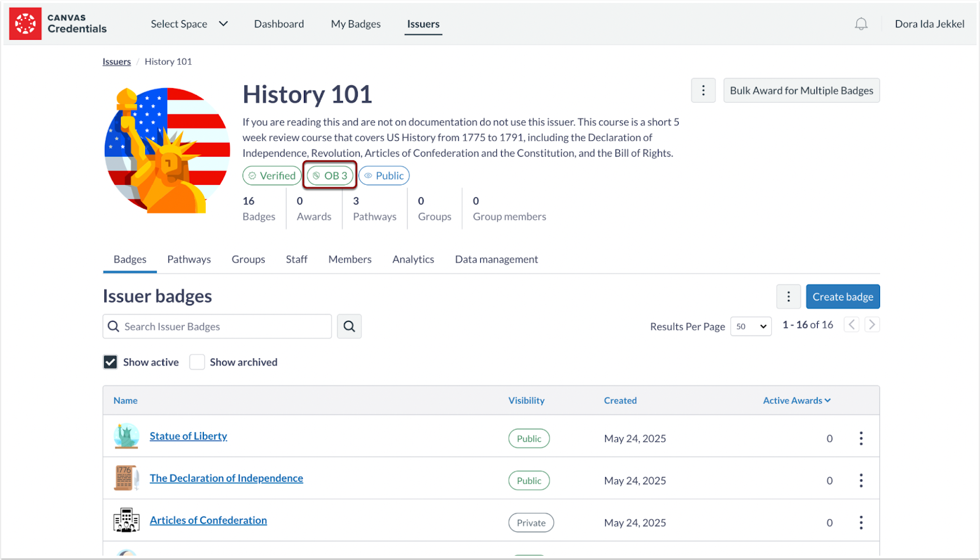The width and height of the screenshot is (980, 560).
Task: Open the Issuer badges kebab menu
Action: click(788, 297)
